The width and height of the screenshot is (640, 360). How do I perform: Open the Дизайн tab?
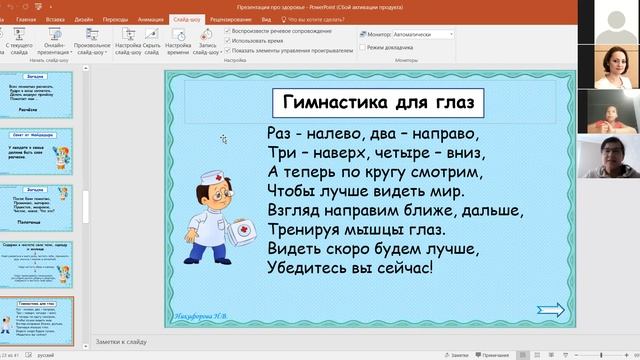[84, 19]
